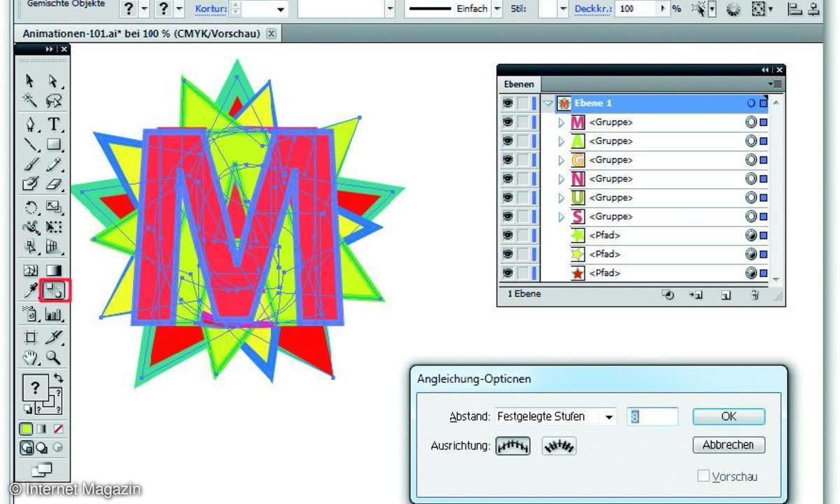Hide Ebene 1 using its eye icon
The height and width of the screenshot is (504, 840).
[x=507, y=103]
